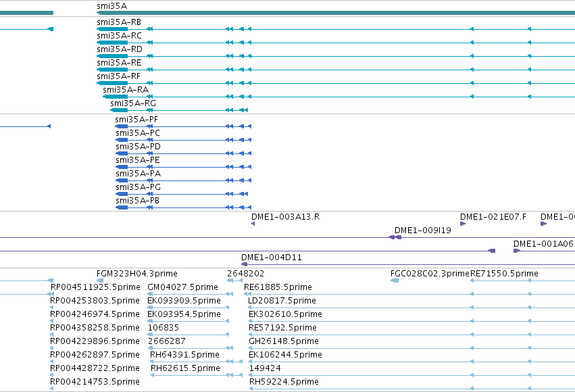The height and width of the screenshot is (392, 575).
Task: Click the RP004229896.5prime EST label
Action: [x=95, y=342]
